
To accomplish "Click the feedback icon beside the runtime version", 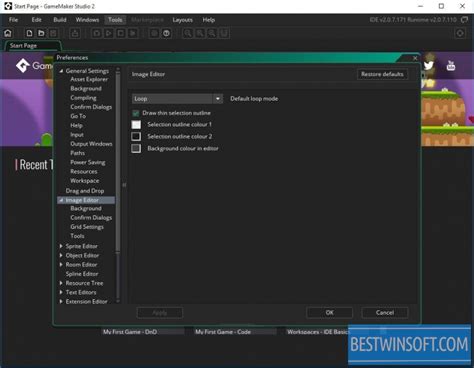I will click(464, 20).
